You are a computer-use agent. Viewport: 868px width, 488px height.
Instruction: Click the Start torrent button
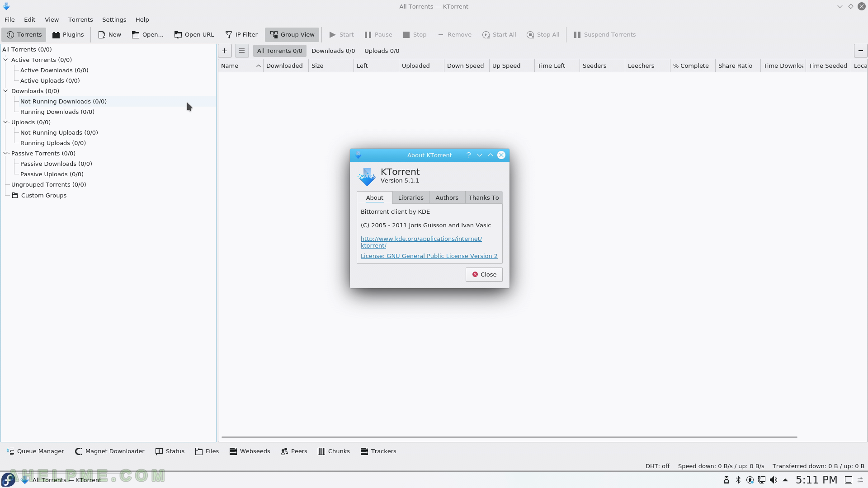[x=341, y=35]
